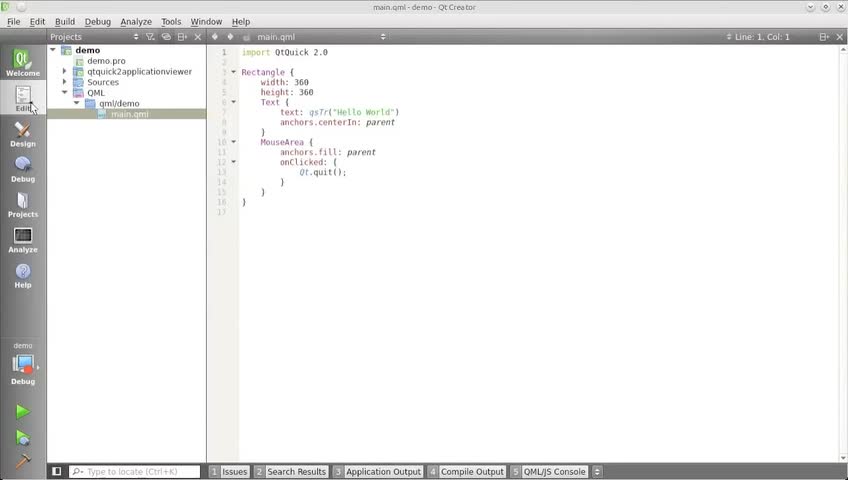Screen dimensions: 848x480
Task: Open the Analyze menu
Action: click(136, 22)
